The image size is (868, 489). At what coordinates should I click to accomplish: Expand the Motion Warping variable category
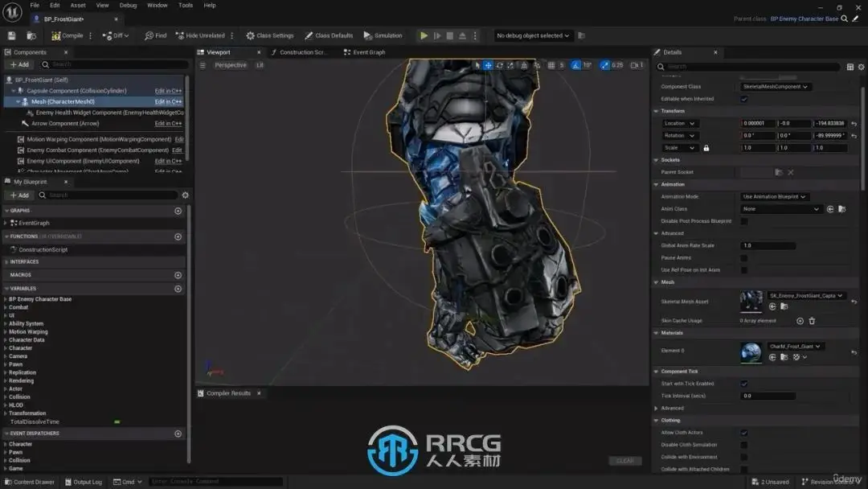(6, 331)
